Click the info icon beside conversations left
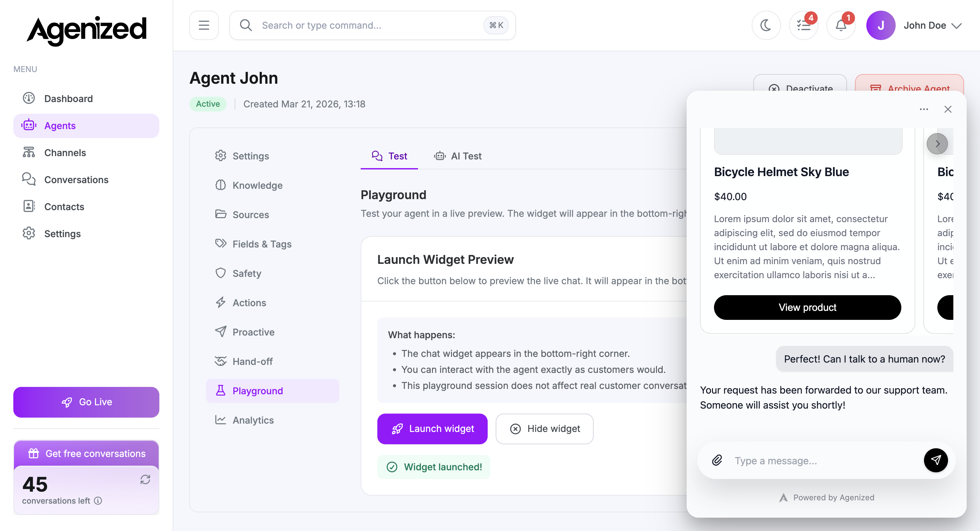 [98, 501]
